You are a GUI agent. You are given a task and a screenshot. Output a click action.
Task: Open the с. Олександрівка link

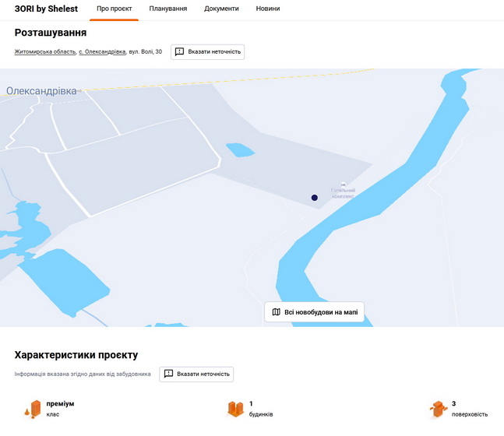(x=102, y=52)
